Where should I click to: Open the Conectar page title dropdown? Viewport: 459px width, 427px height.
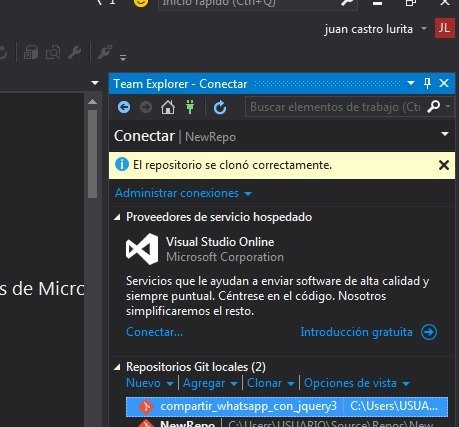[445, 134]
